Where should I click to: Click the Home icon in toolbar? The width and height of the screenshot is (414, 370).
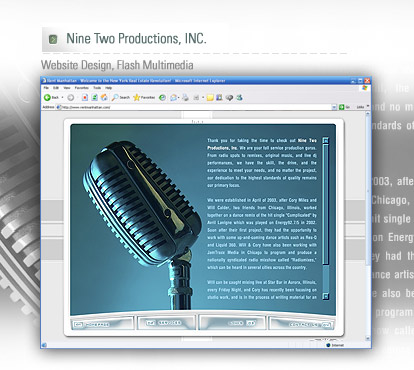click(104, 97)
